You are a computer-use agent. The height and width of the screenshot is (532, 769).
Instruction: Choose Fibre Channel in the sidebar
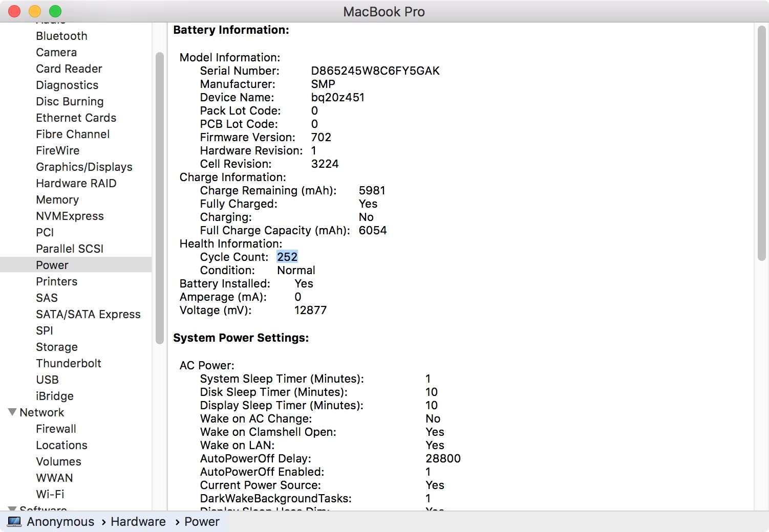tap(73, 134)
